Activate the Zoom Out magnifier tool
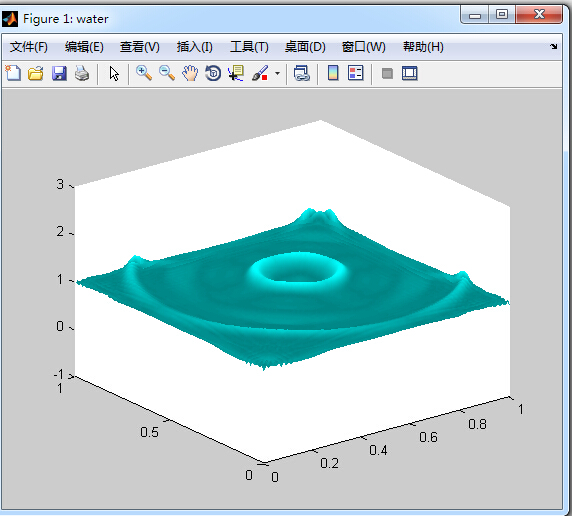 pos(167,73)
